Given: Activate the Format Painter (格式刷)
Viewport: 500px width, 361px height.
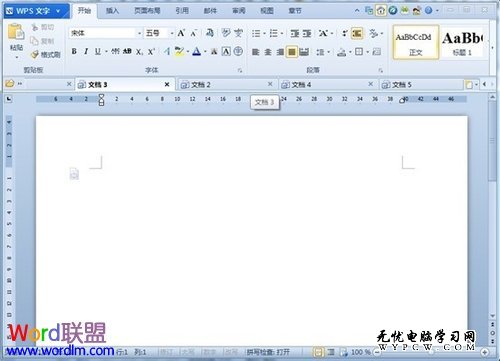Looking at the screenshot, I should pyautogui.click(x=46, y=54).
